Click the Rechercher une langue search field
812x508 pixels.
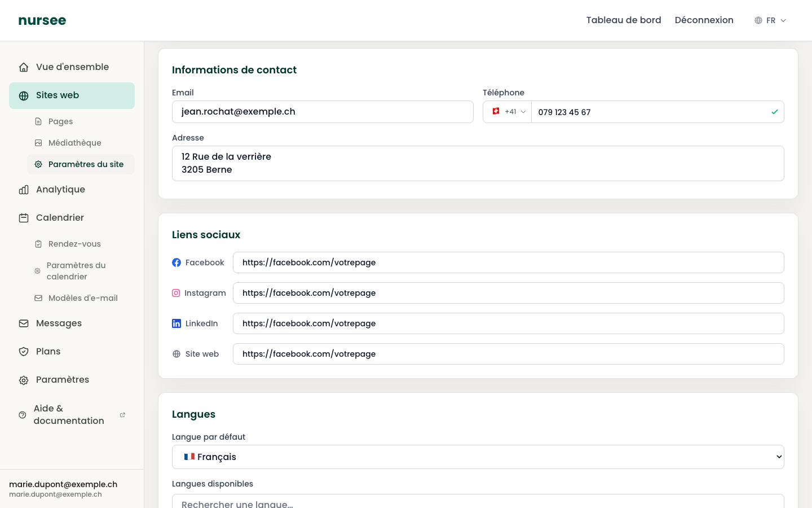[478, 502]
